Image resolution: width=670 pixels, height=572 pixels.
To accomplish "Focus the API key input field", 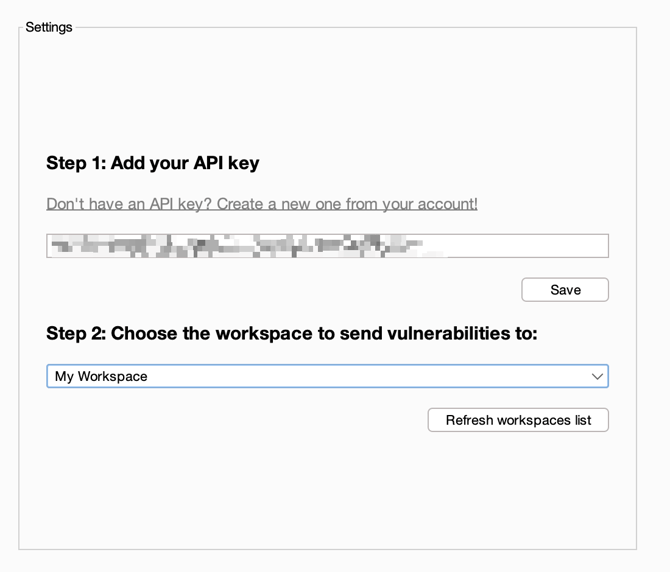I will click(327, 246).
